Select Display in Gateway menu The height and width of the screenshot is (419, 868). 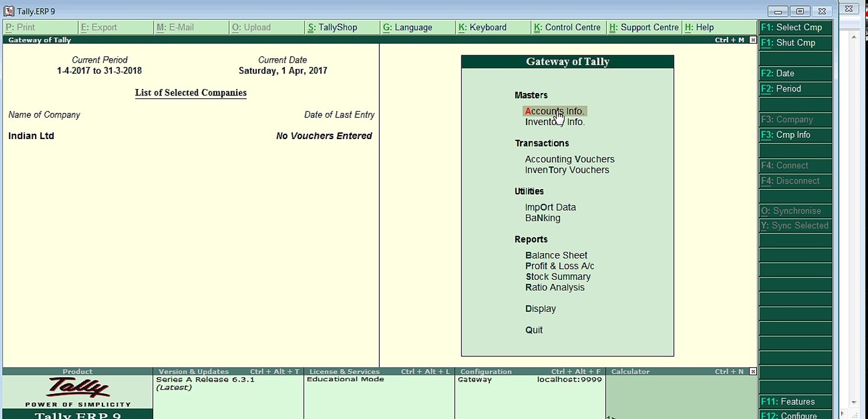[x=541, y=309]
